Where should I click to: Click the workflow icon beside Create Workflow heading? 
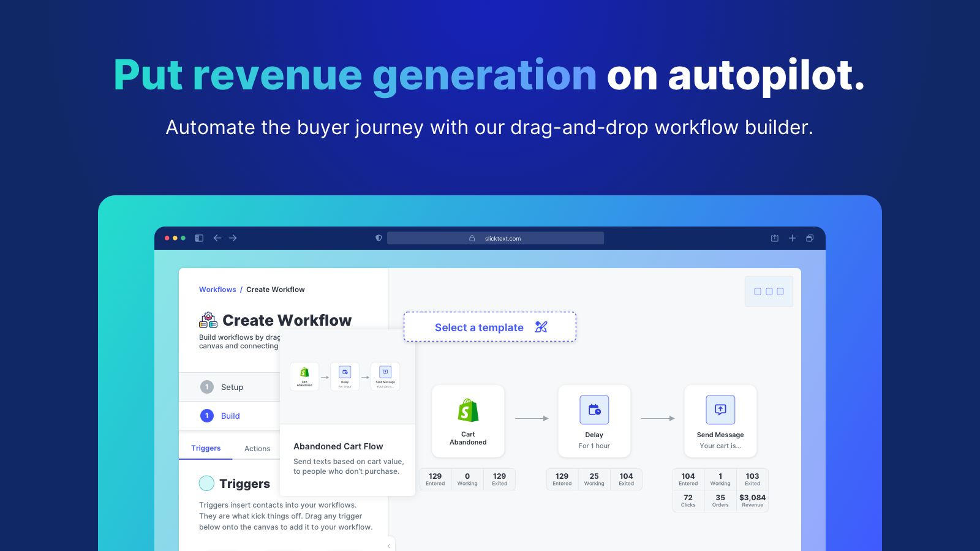tap(208, 320)
